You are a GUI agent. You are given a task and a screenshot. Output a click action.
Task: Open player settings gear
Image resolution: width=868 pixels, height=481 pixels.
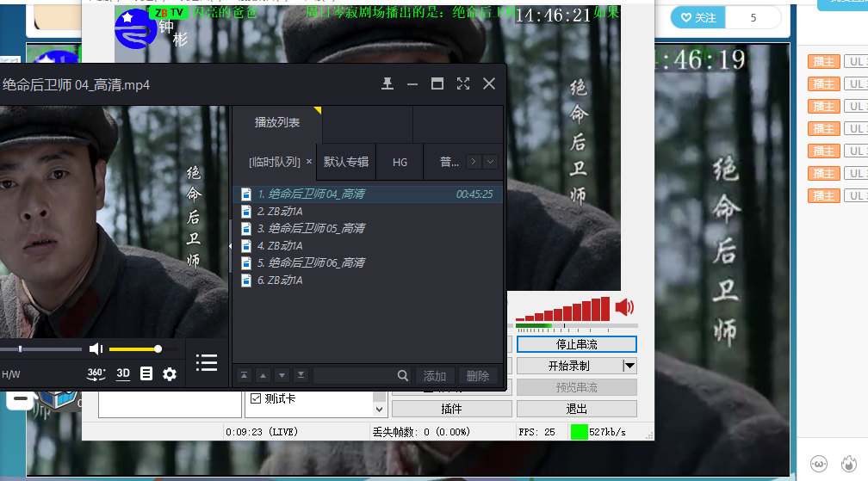(170, 374)
